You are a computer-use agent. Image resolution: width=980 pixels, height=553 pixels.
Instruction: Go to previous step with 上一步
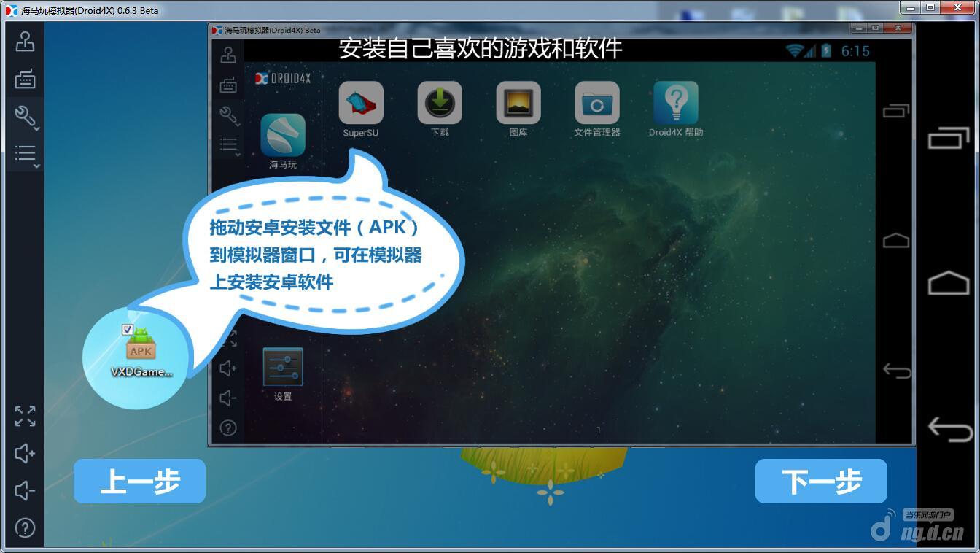(139, 482)
